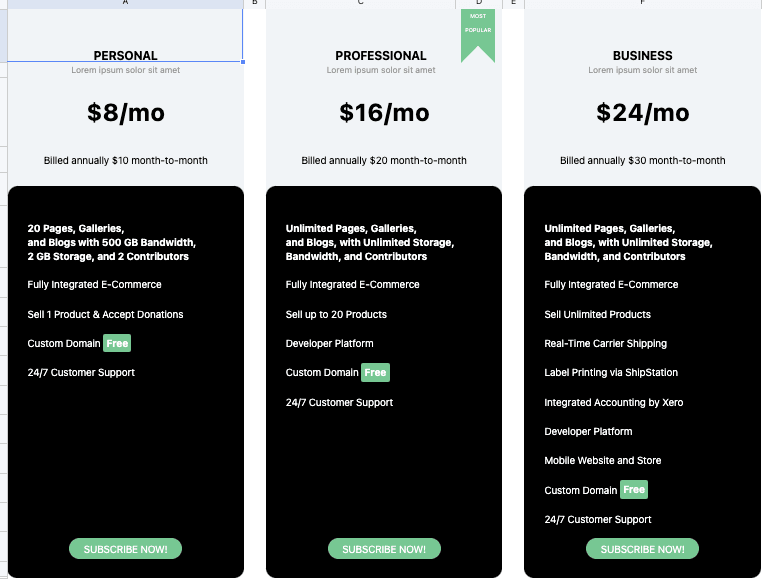Select the $8/mo price cell
The width and height of the screenshot is (772, 588).
[x=125, y=113]
